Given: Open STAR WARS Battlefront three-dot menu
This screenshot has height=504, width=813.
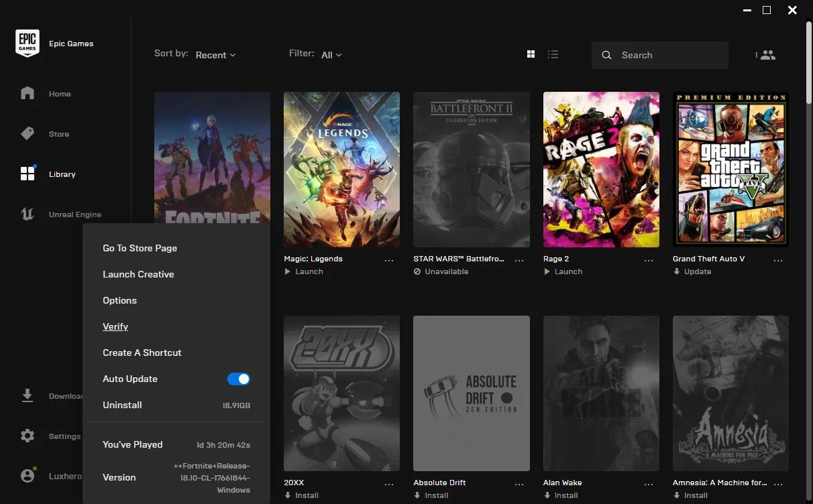Looking at the screenshot, I should [519, 260].
